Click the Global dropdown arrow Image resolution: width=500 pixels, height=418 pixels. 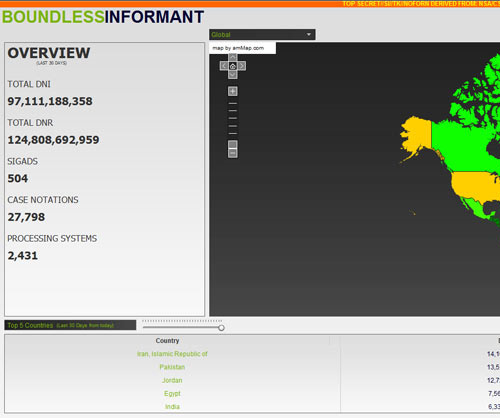[x=309, y=34]
